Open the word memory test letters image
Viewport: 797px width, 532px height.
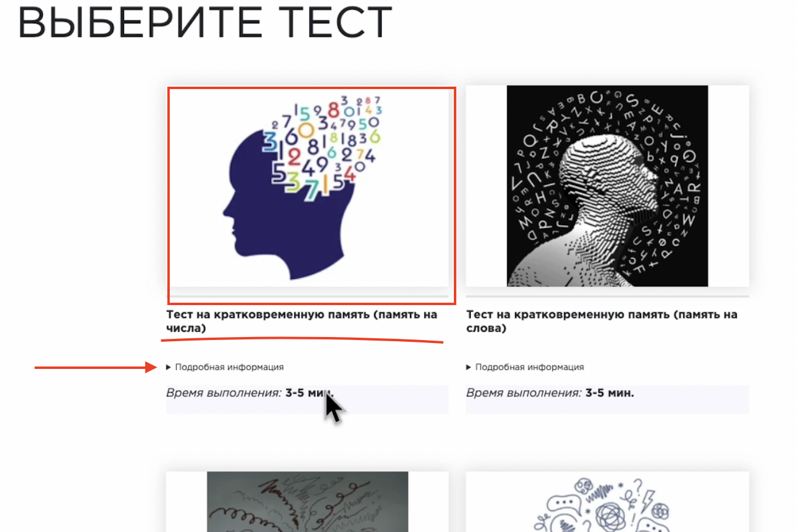coord(607,186)
